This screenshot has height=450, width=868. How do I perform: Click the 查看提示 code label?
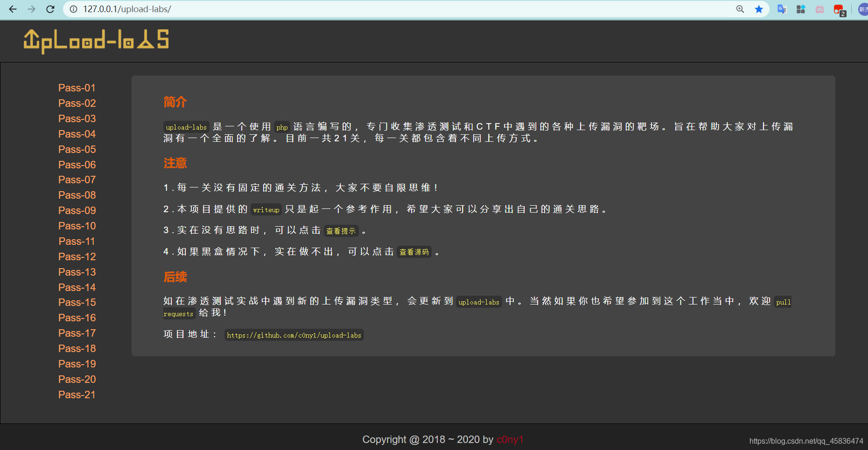pos(341,231)
